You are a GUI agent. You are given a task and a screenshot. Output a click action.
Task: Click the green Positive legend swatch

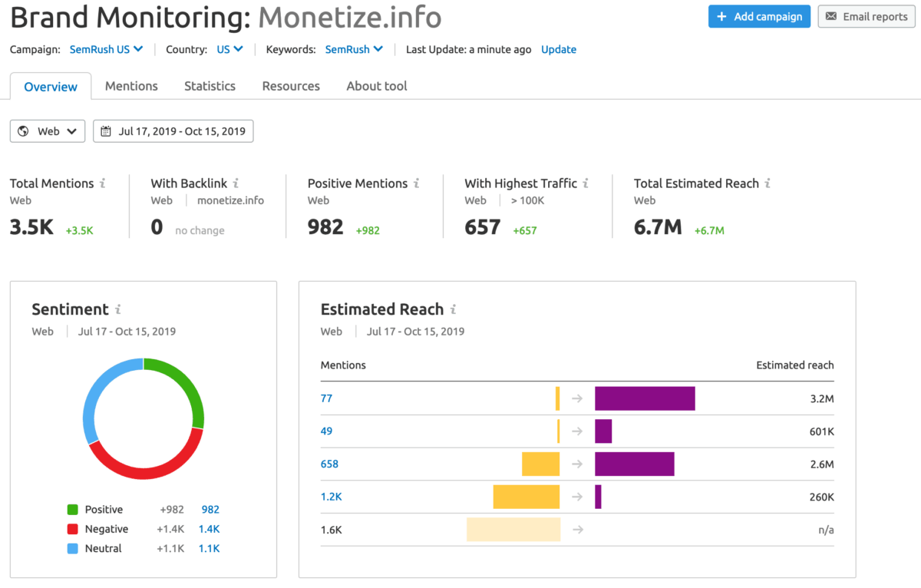tap(72, 510)
